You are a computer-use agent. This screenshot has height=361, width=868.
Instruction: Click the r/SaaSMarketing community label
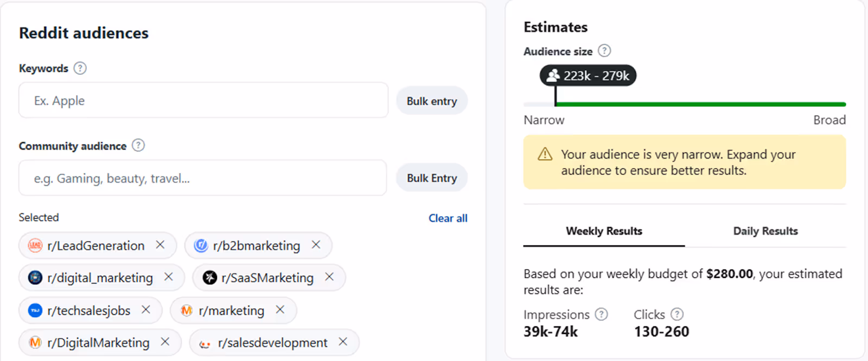(267, 278)
